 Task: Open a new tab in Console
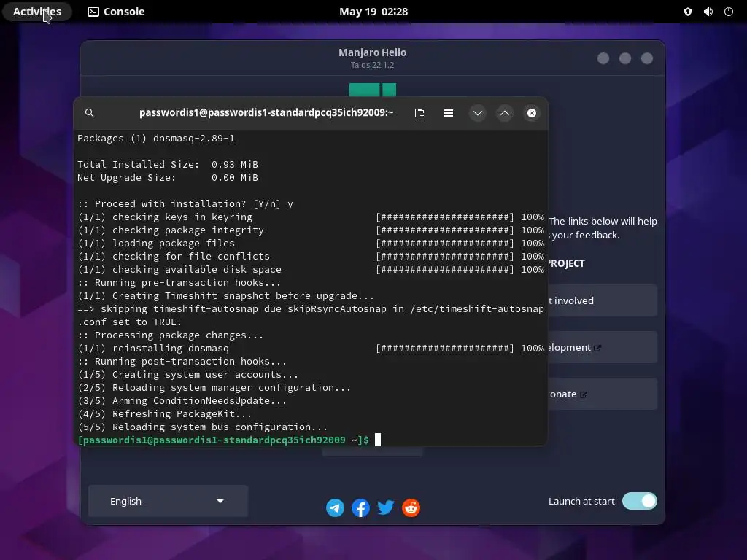point(419,113)
